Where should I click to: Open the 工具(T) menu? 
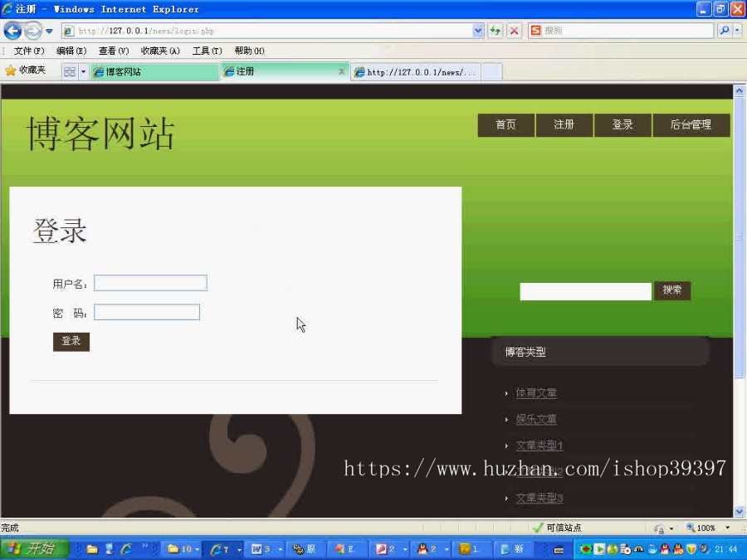click(x=207, y=51)
